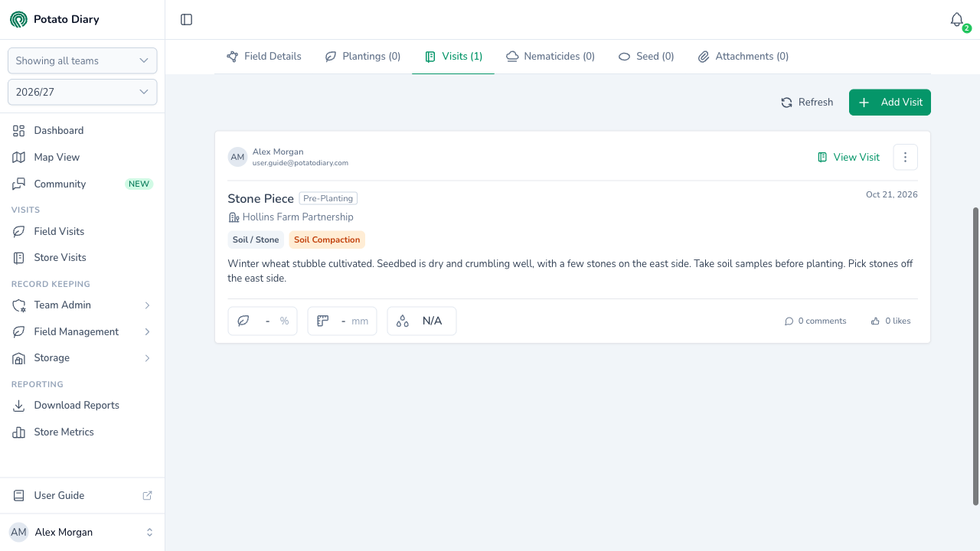This screenshot has width=980, height=551.
Task: Click external link icon beside User Guide
Action: click(148, 496)
